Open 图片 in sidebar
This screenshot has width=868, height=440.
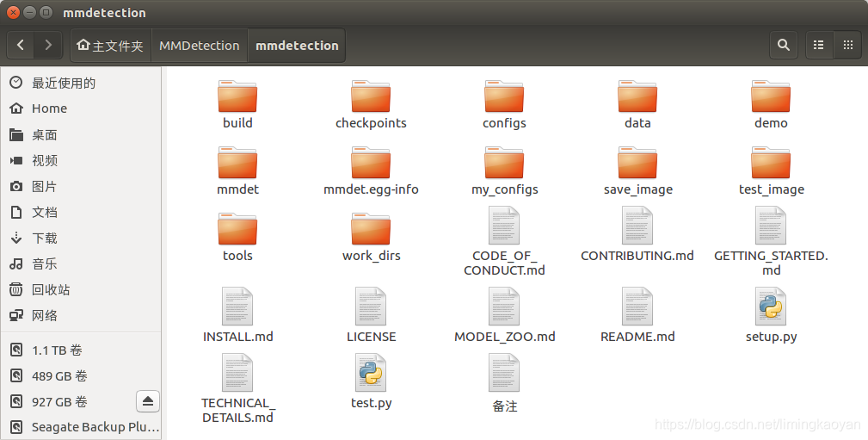click(x=81, y=186)
